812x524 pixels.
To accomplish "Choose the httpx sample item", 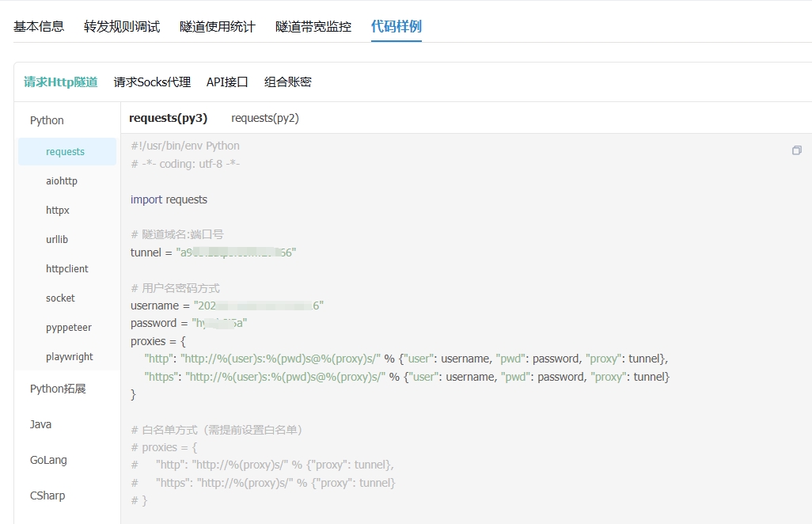I will 58,211.
